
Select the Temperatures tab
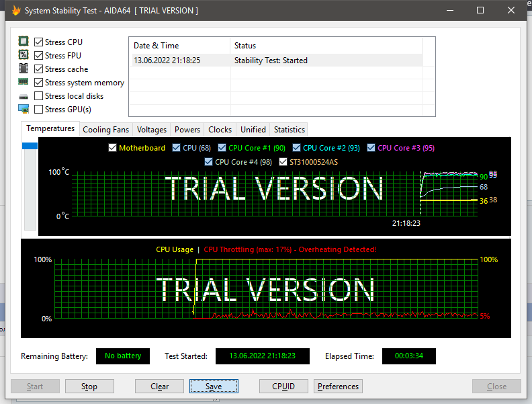point(50,128)
